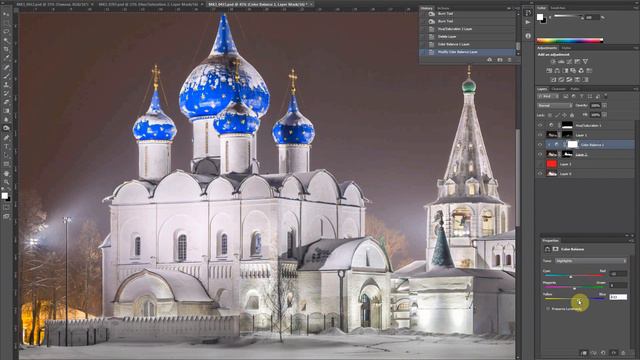Image resolution: width=640 pixels, height=360 pixels.
Task: Open the Adjustments panel flyout menu
Action: (636, 48)
